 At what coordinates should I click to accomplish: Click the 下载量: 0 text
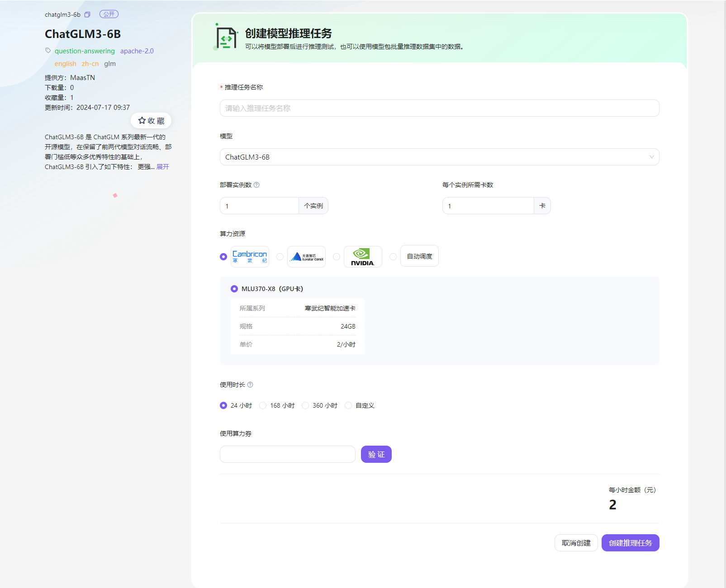(x=59, y=88)
